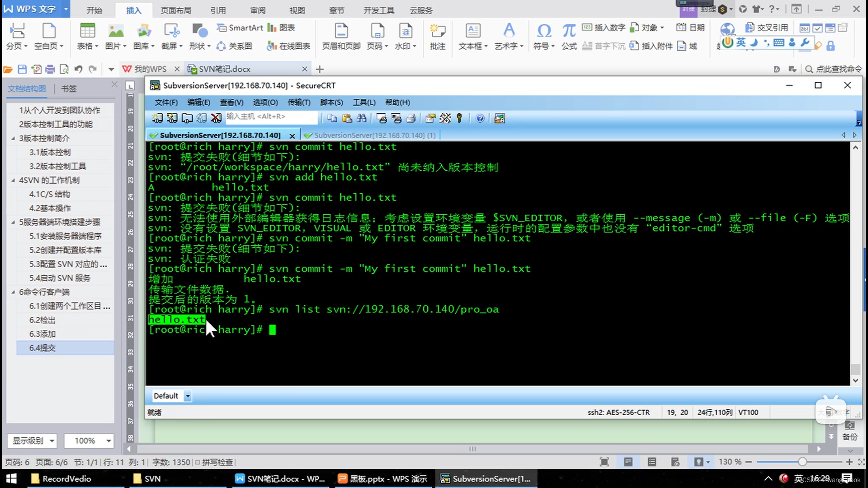Insert formula with the 公式 icon
The height and width of the screenshot is (488, 868).
(569, 31)
